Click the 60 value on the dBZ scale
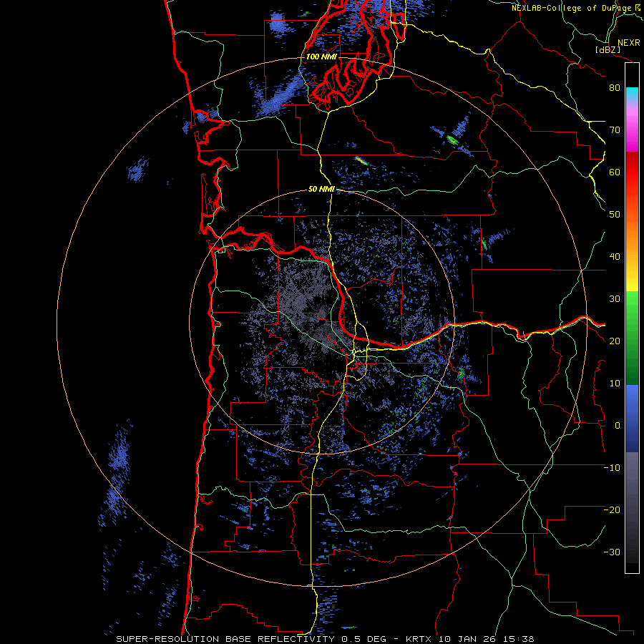 (x=615, y=172)
